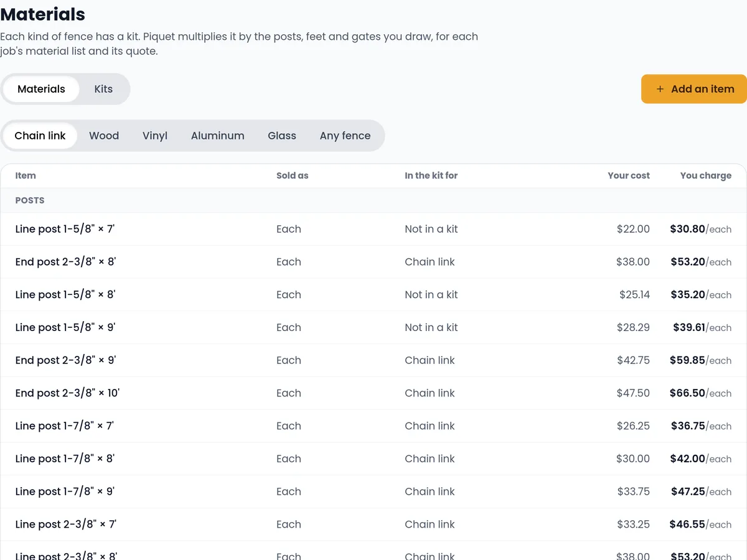Screen dimensions: 747x560
Task: Click the $35.20/each charge value
Action: (701, 295)
